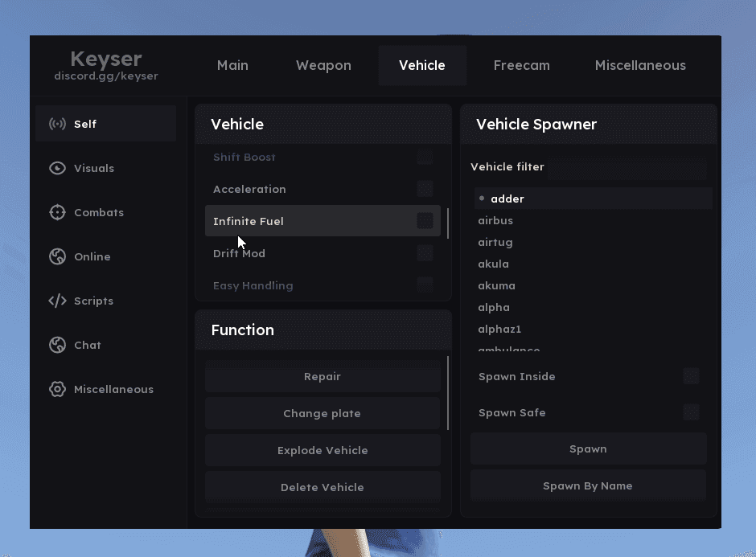The image size is (756, 557).
Task: Click the Explode Vehicle button
Action: (323, 450)
